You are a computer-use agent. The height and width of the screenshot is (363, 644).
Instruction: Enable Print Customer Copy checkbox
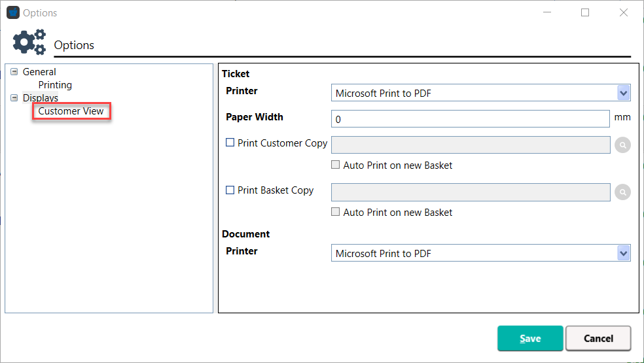pos(230,143)
